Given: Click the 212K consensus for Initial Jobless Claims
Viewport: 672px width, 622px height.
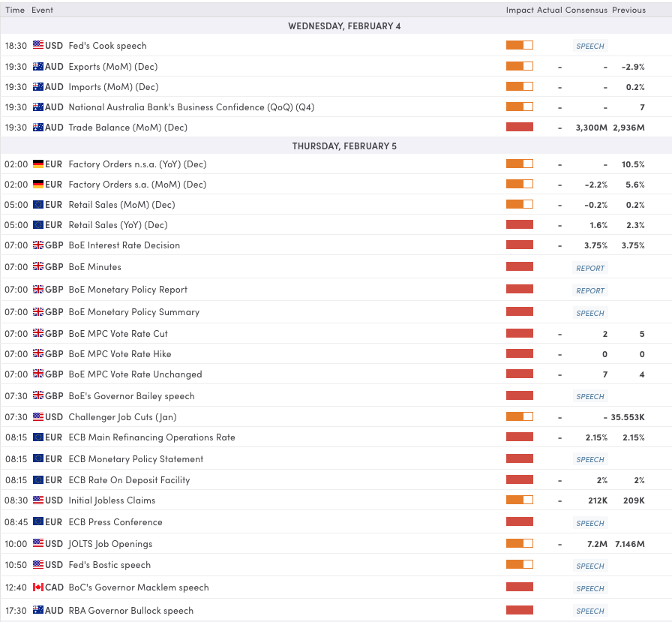Looking at the screenshot, I should pyautogui.click(x=598, y=500).
